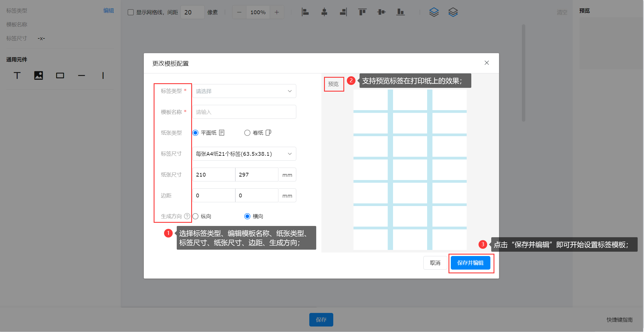Open the 标签类型 dropdown

pos(244,91)
